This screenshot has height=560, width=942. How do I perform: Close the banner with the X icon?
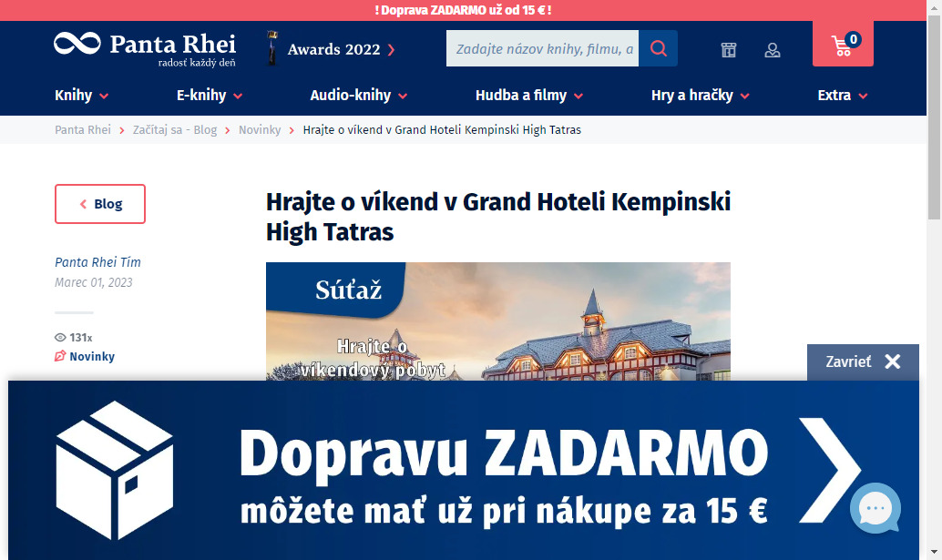click(x=893, y=361)
